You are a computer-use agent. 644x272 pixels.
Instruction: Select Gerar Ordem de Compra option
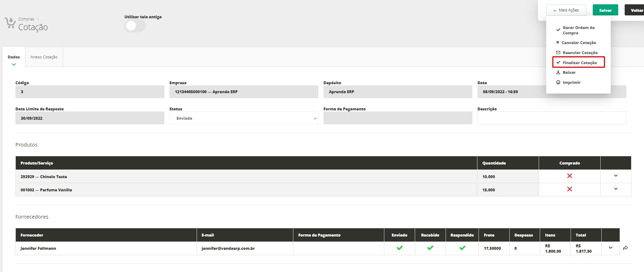click(x=578, y=30)
